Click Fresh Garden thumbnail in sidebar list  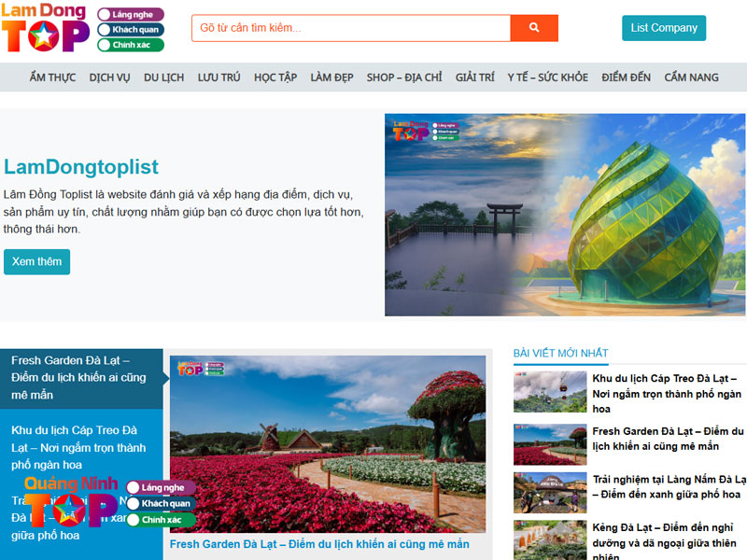(549, 444)
